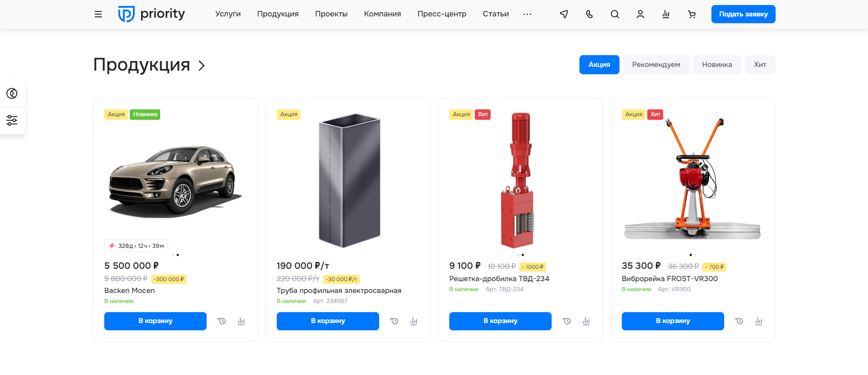
Task: Switch to the Рекомендуем tab
Action: pos(656,65)
